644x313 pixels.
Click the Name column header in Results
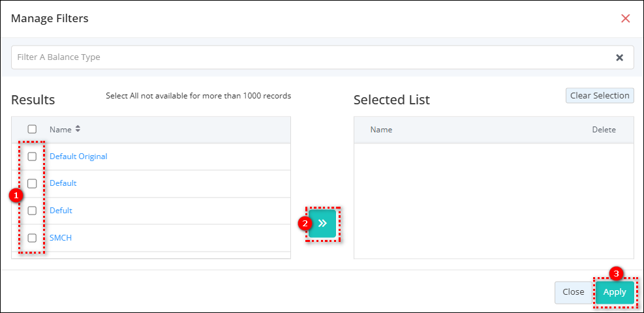pyautogui.click(x=60, y=129)
